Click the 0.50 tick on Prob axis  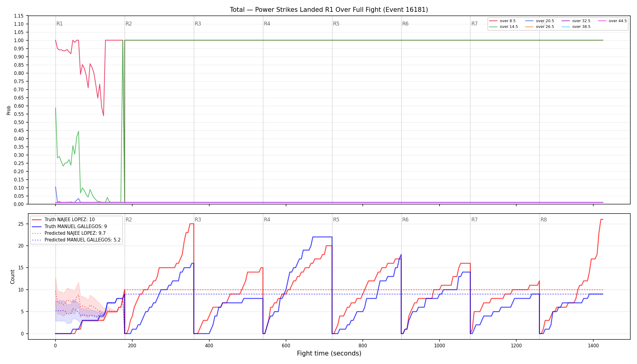(x=19, y=122)
